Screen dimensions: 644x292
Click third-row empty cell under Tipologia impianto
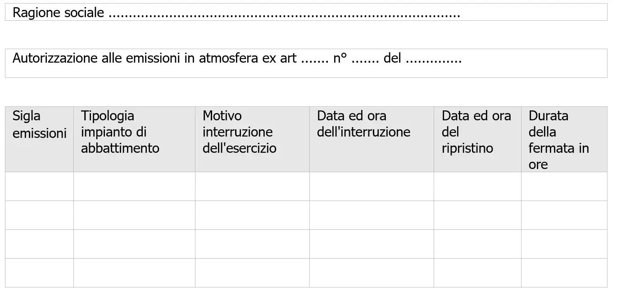[134, 244]
